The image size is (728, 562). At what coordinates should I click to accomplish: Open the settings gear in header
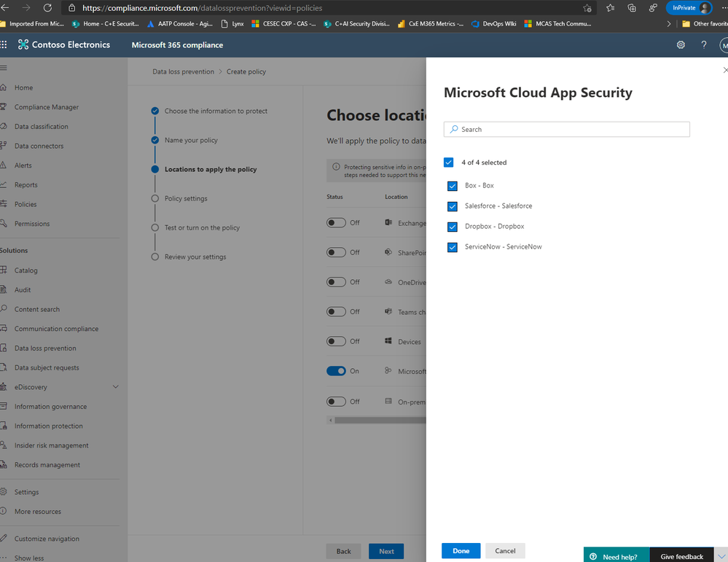tap(681, 44)
